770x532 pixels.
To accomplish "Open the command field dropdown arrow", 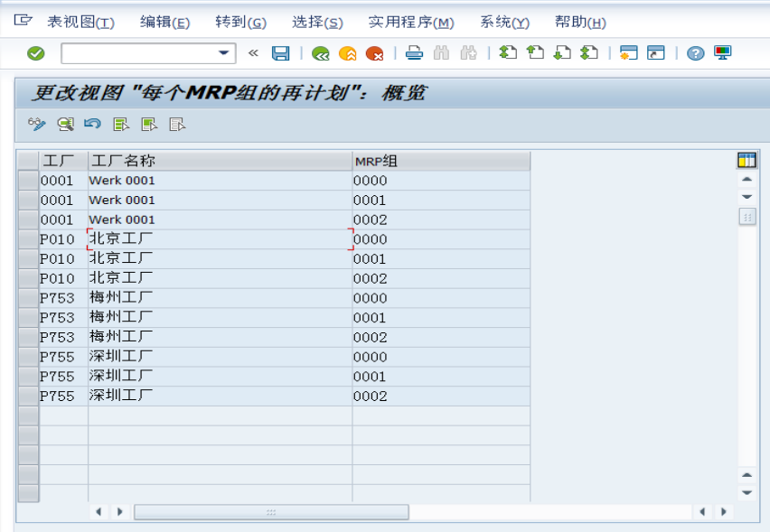I will [224, 53].
